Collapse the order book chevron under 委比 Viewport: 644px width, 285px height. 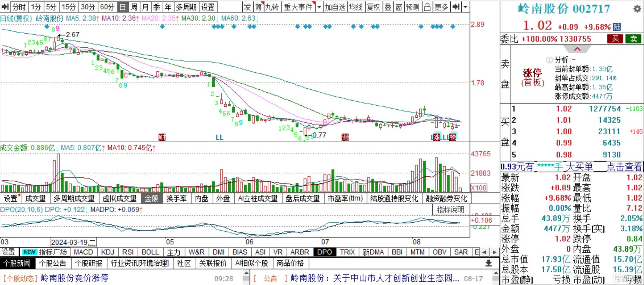pos(577,49)
